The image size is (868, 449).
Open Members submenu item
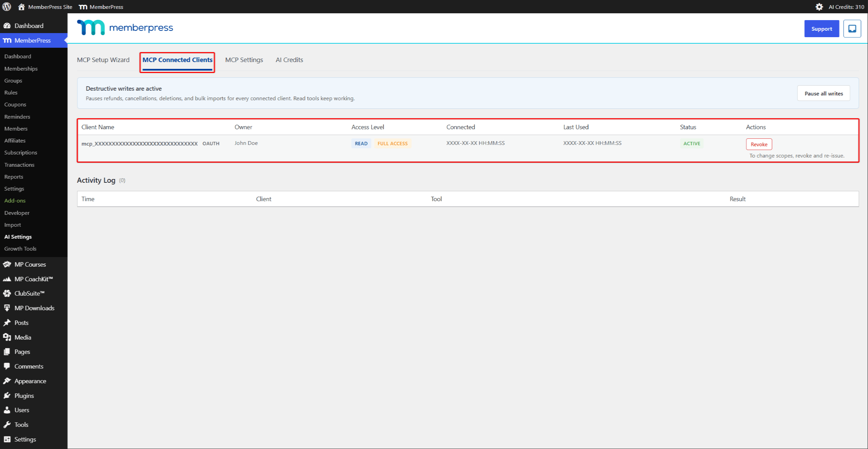click(x=16, y=129)
